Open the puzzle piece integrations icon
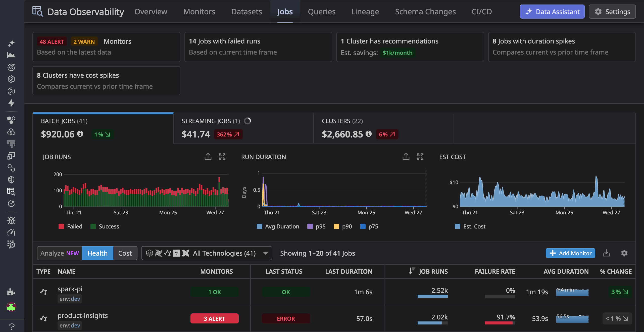 click(11, 292)
